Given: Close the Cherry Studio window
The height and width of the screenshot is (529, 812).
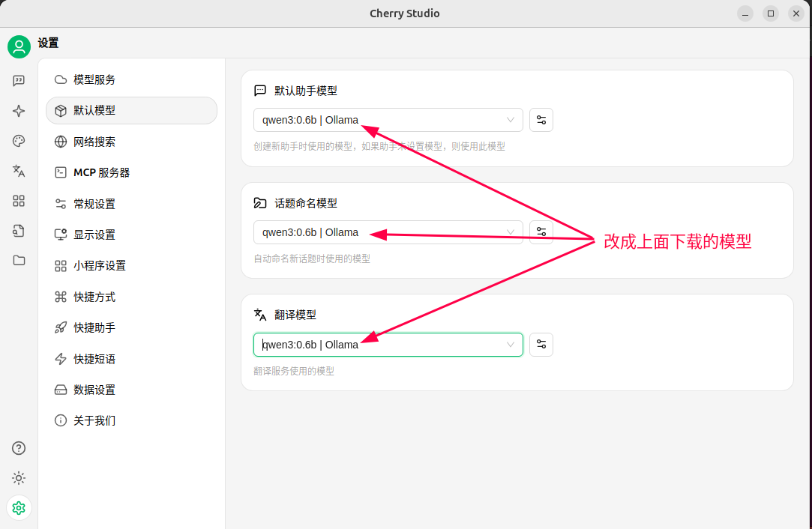Looking at the screenshot, I should coord(796,13).
